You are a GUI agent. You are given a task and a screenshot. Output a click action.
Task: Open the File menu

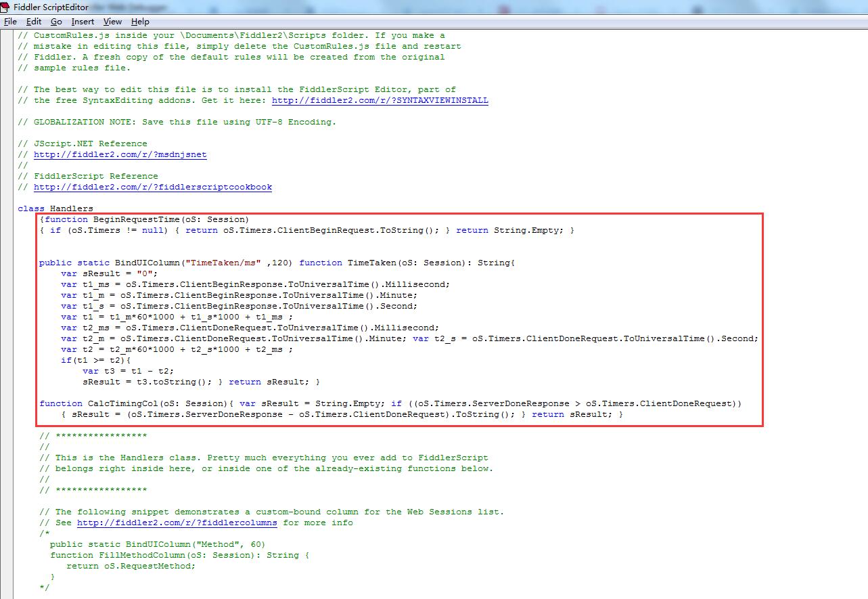click(10, 22)
